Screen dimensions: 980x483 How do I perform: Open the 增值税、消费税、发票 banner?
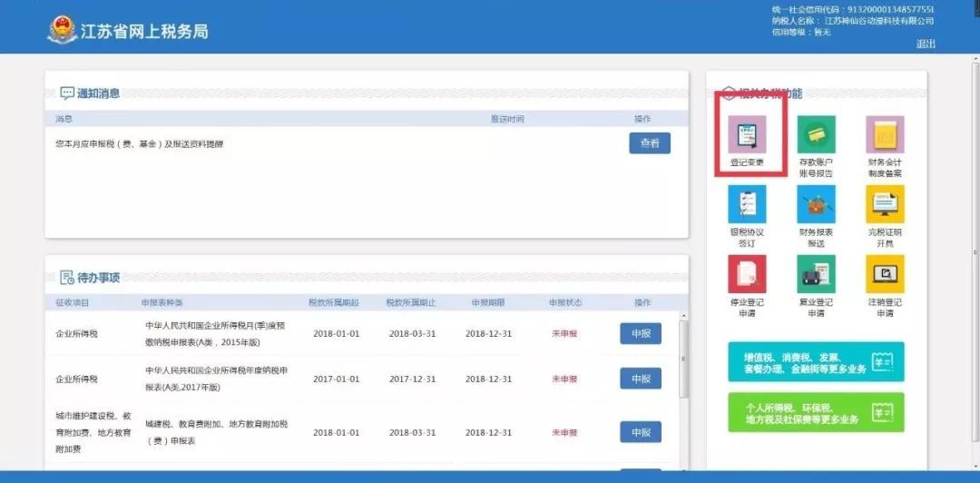816,361
